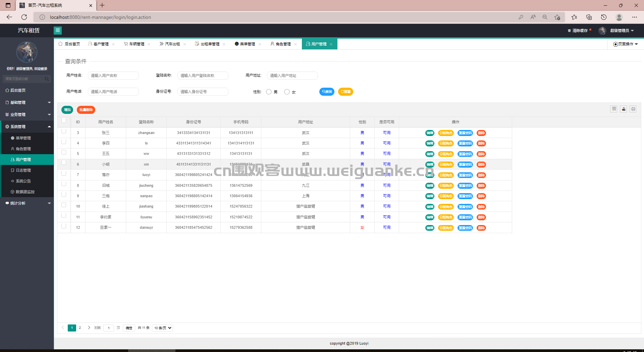Viewport: 644px width, 352px height.
Task: Open 系统公告 in the sidebar
Action: (27, 181)
